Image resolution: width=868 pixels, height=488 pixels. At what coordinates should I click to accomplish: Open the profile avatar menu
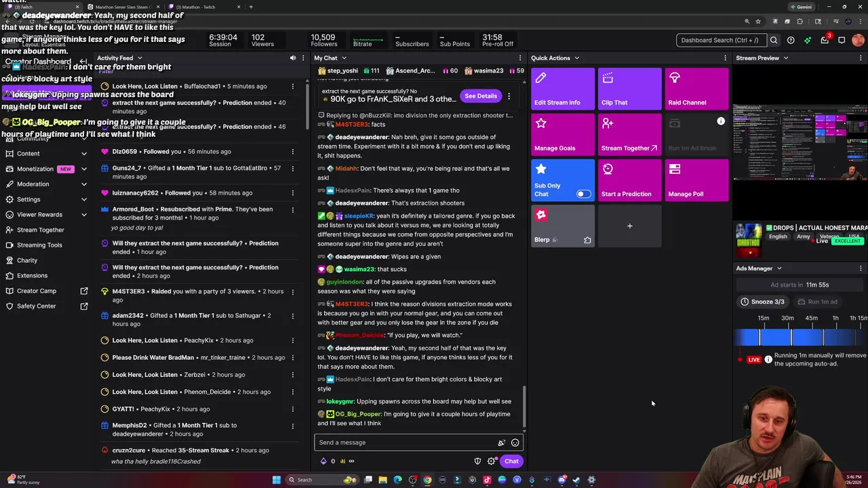[x=859, y=40]
